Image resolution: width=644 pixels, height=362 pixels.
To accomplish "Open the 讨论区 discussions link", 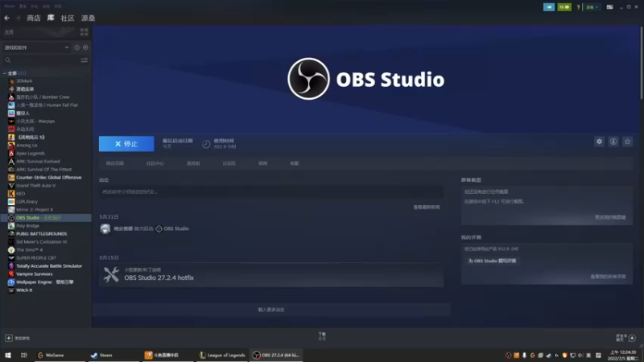I will point(229,163).
